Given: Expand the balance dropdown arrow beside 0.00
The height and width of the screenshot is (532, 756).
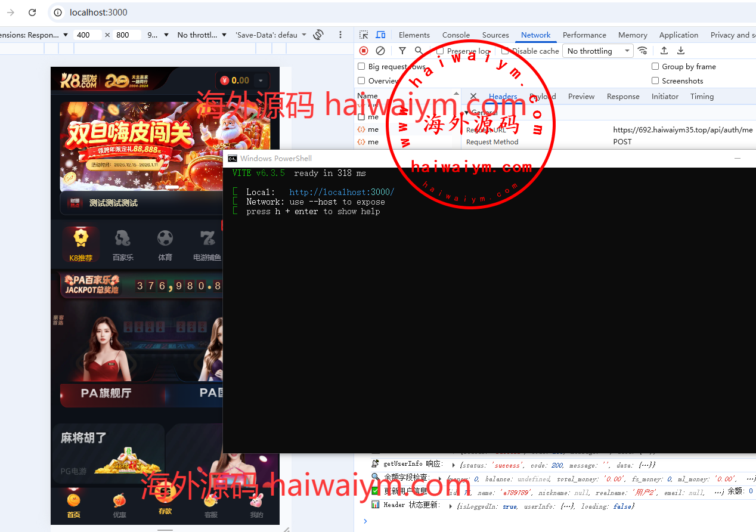Looking at the screenshot, I should point(261,81).
